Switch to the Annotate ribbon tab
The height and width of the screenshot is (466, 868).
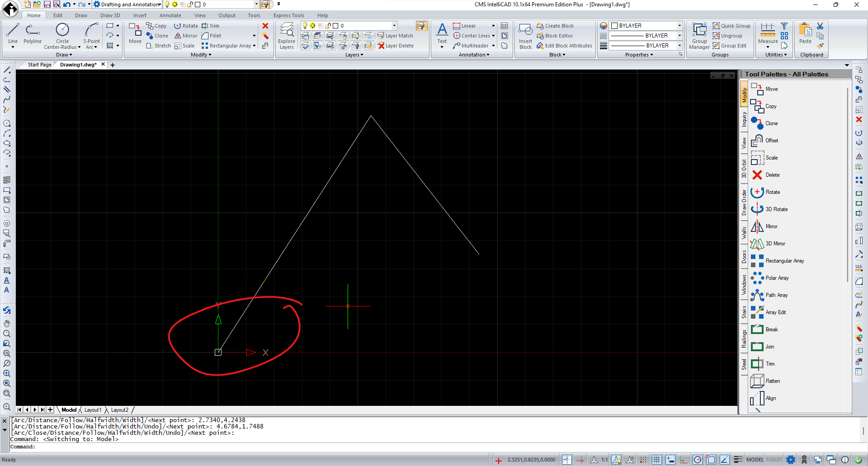tap(170, 15)
